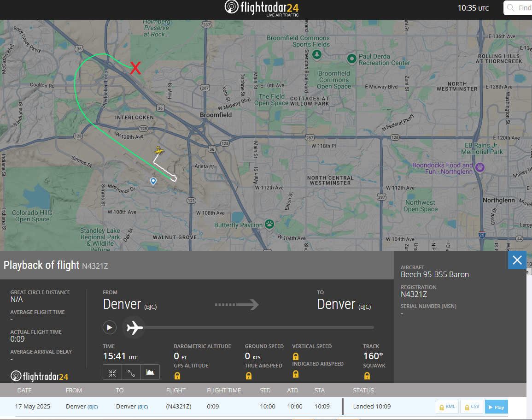Click the DATE column header
This screenshot has width=532, height=420.
[x=24, y=390]
